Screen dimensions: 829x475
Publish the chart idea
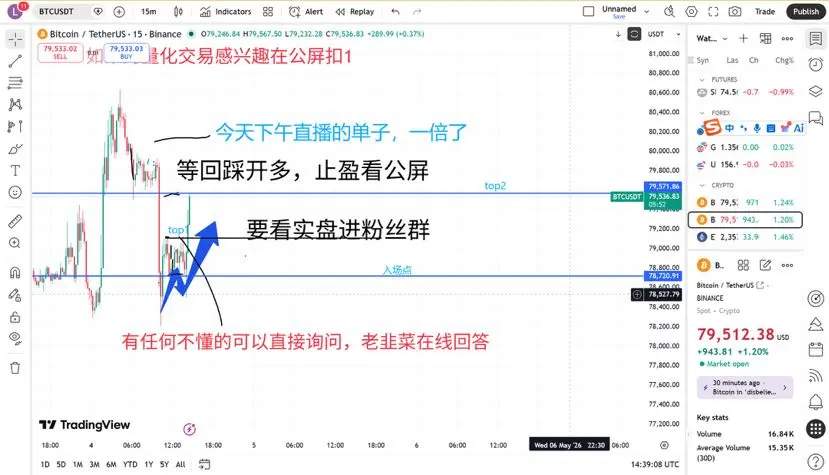point(806,12)
